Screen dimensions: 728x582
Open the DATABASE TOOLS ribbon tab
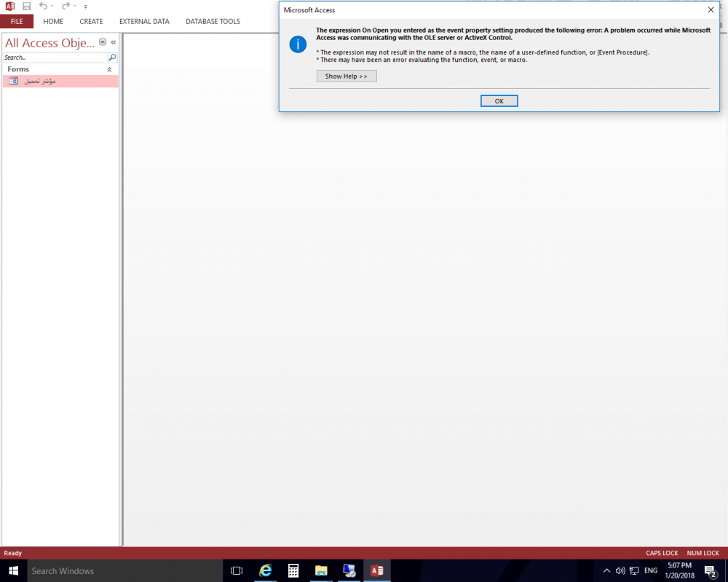[x=213, y=21]
